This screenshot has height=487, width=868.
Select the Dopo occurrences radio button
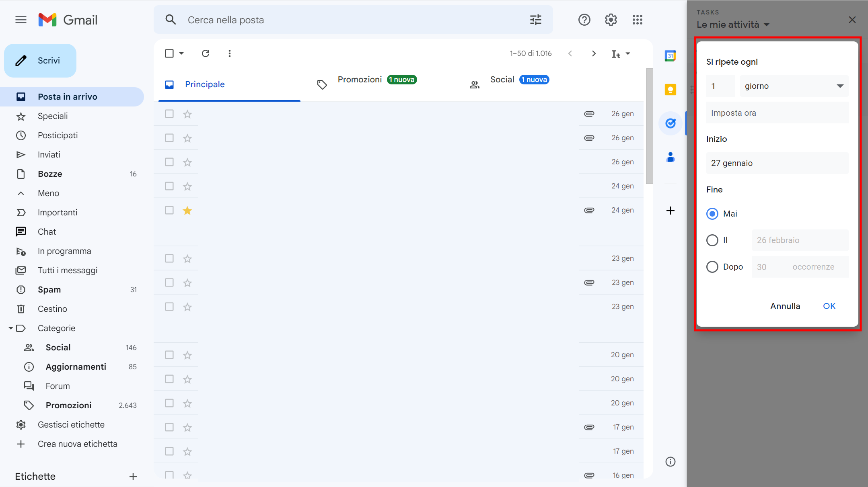pyautogui.click(x=712, y=267)
